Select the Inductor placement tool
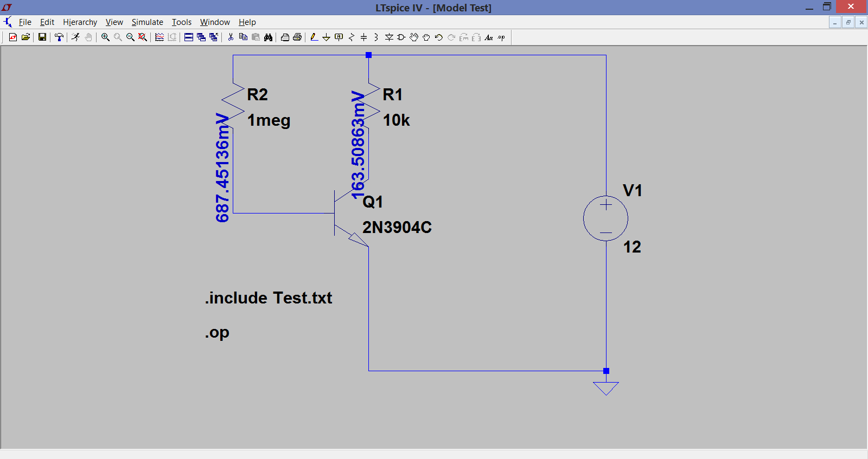 376,37
